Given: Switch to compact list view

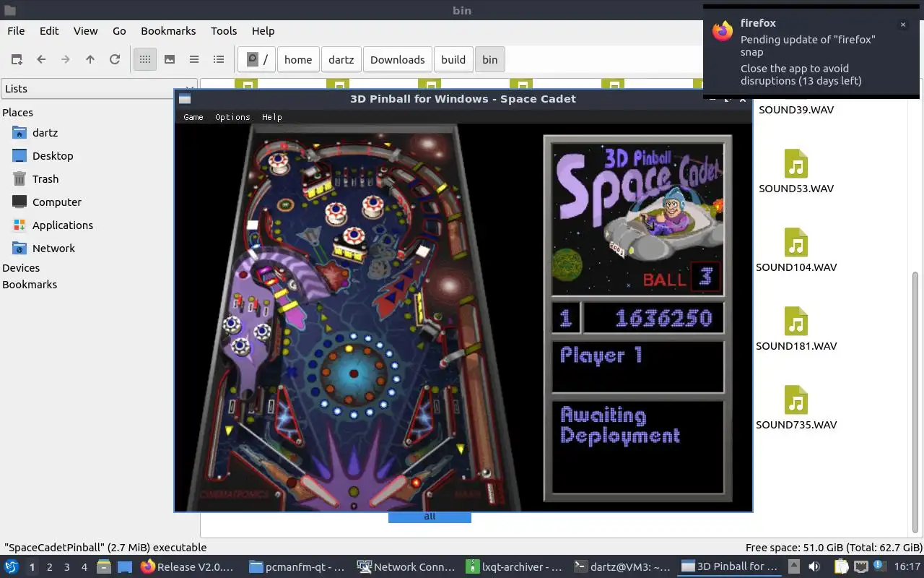Looking at the screenshot, I should tap(194, 59).
